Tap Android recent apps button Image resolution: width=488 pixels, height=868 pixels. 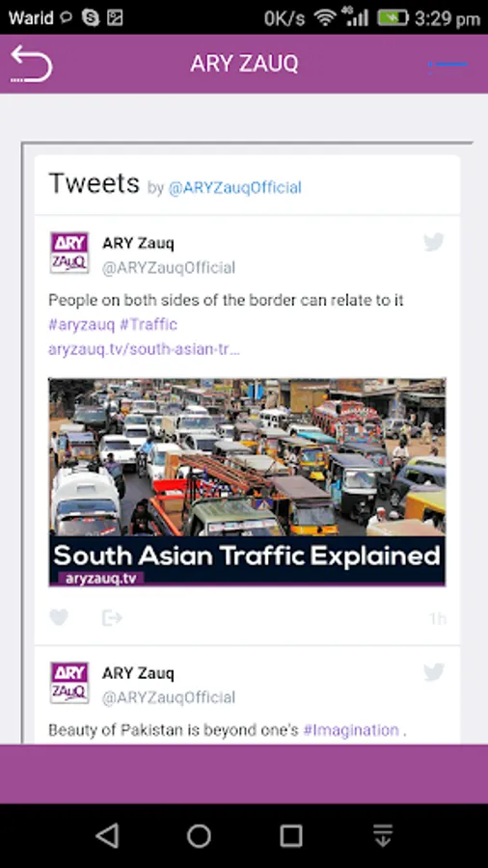pos(291,835)
